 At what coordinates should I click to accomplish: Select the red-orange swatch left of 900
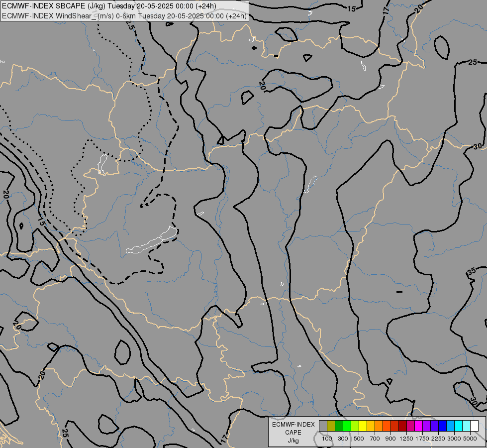387,426
